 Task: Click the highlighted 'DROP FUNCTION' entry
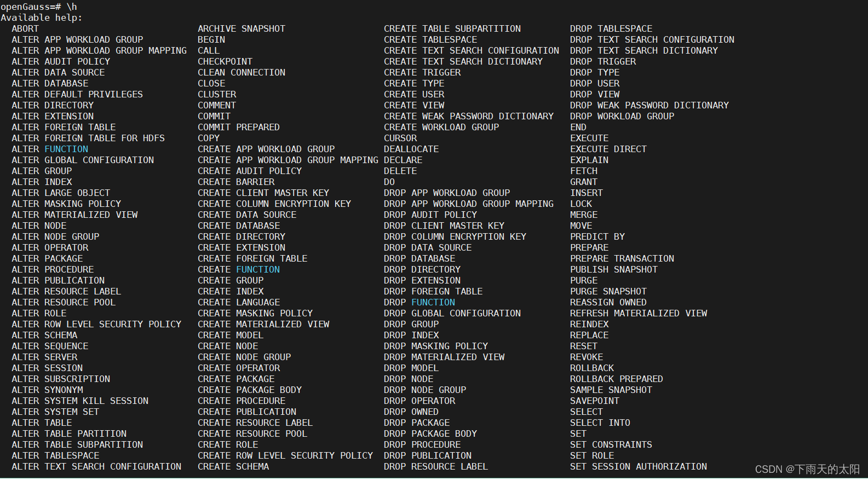[419, 302]
